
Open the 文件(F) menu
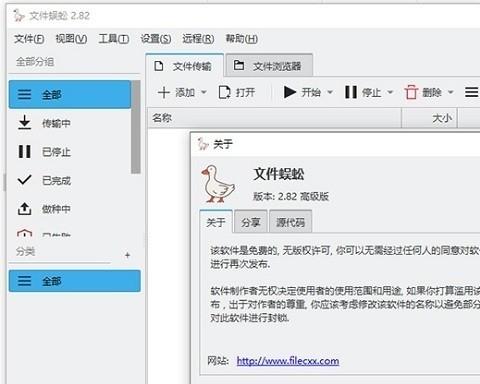[x=29, y=39]
